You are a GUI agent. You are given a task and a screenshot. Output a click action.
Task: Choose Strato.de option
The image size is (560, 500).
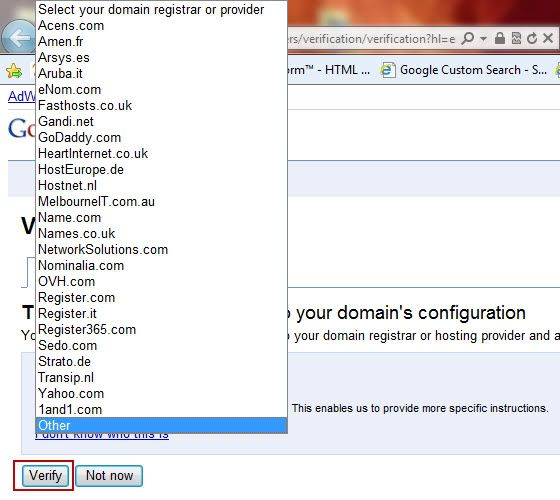(x=161, y=362)
